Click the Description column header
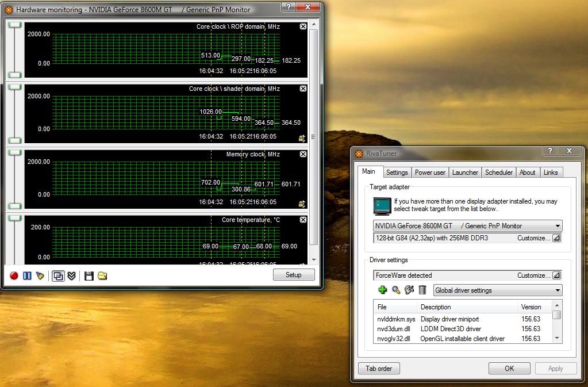 (x=467, y=306)
